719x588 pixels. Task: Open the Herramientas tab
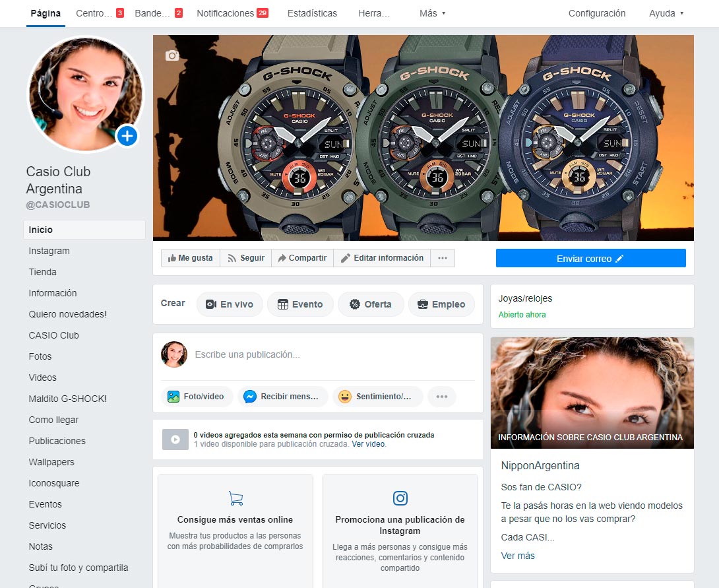[374, 13]
